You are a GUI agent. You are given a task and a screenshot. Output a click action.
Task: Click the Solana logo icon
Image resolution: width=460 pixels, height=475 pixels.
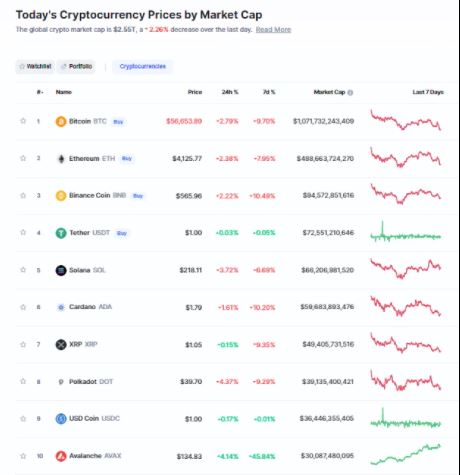[61, 270]
